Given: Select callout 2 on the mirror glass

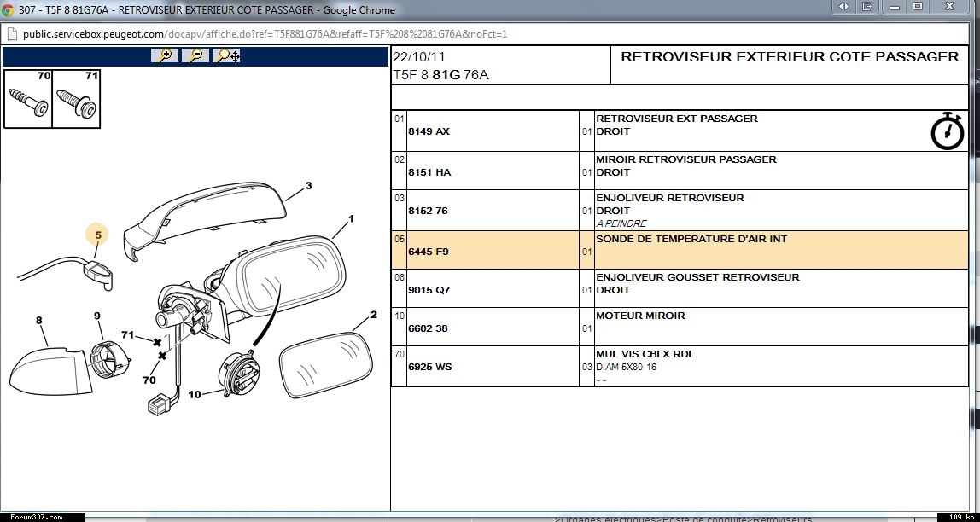Looking at the screenshot, I should coord(374,315).
